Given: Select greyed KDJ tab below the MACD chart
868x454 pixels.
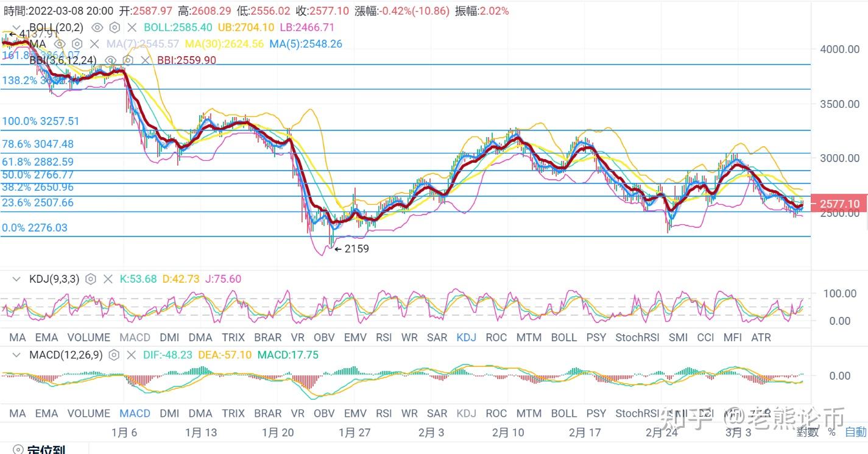Looking at the screenshot, I should 467,413.
